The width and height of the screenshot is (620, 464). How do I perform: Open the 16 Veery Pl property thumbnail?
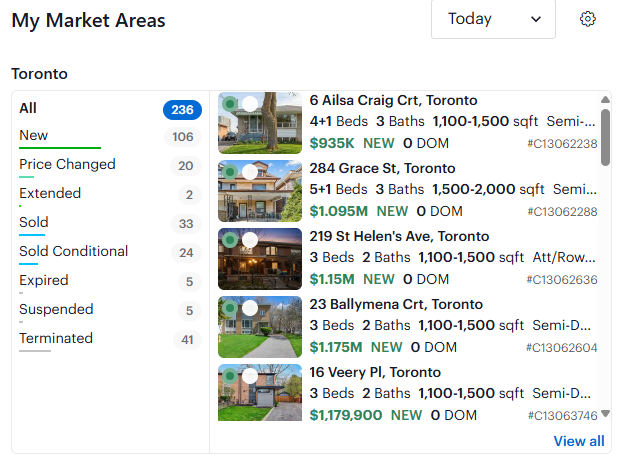click(x=260, y=392)
